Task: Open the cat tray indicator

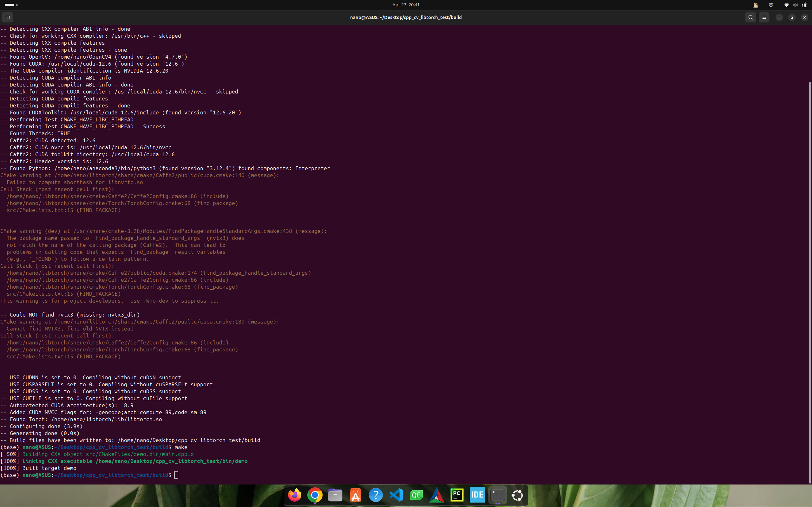Action: click(x=755, y=5)
